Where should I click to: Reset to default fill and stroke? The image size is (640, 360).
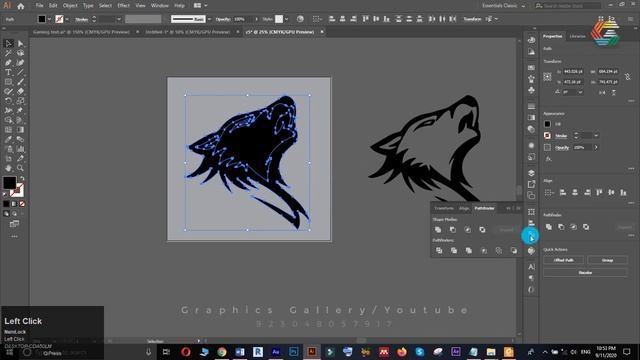tap(5, 195)
